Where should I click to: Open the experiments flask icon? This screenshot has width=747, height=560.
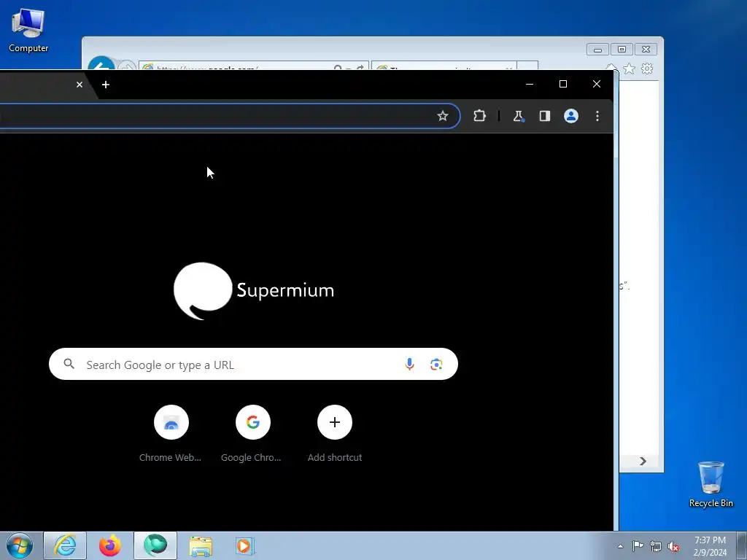[x=519, y=116]
